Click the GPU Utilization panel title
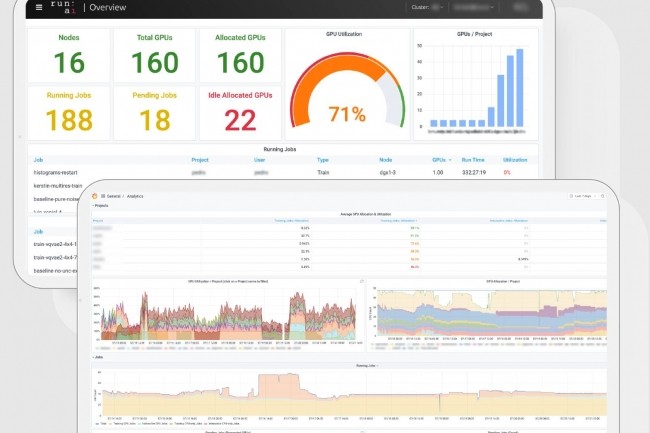650x433 pixels. pos(344,34)
